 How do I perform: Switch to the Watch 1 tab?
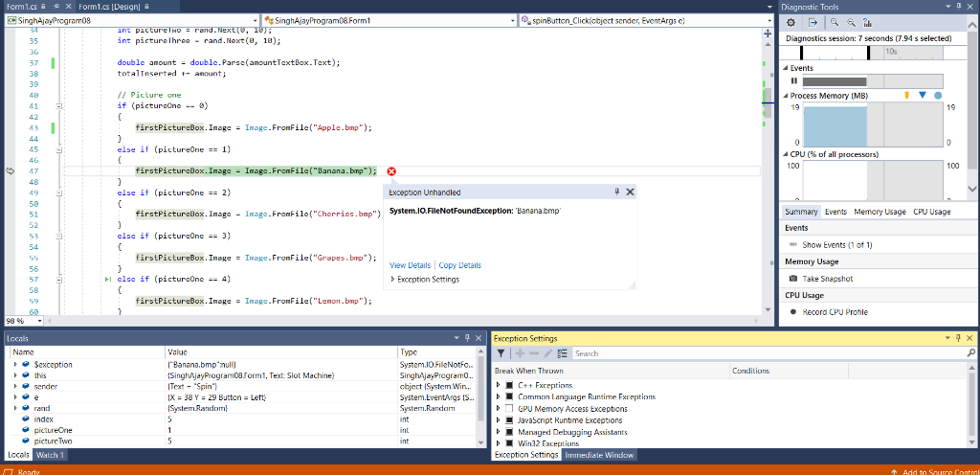point(49,455)
